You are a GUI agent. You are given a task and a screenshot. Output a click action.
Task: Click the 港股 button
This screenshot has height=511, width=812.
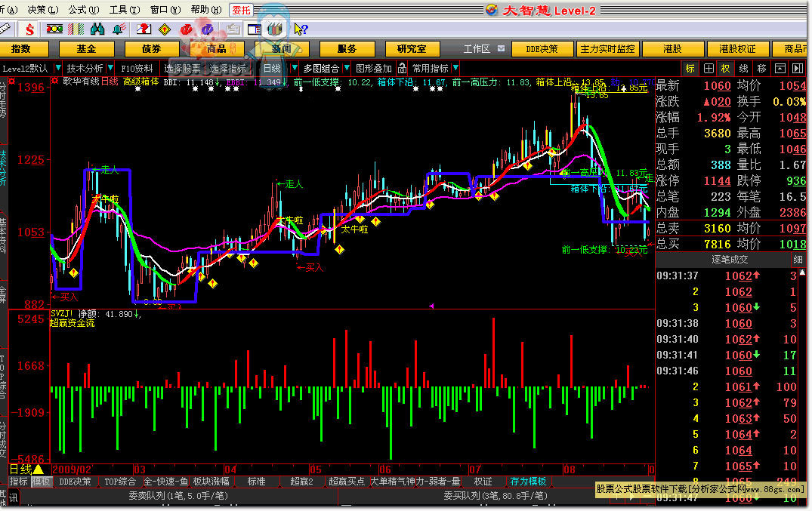coord(672,48)
